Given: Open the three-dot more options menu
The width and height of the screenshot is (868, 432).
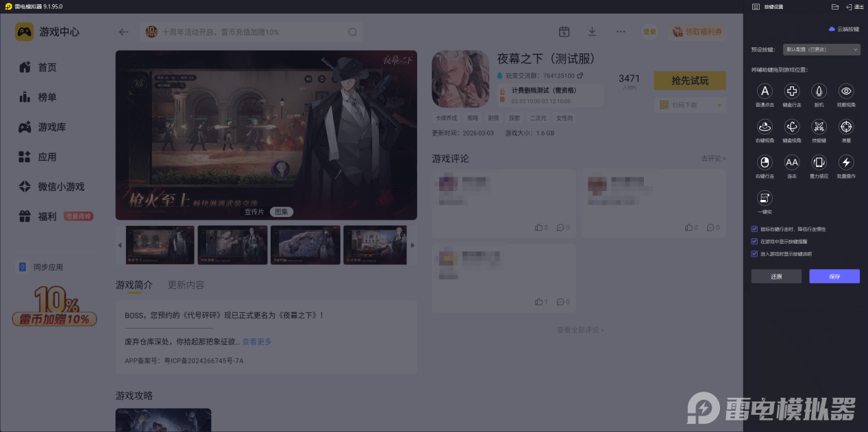Looking at the screenshot, I should click(621, 31).
